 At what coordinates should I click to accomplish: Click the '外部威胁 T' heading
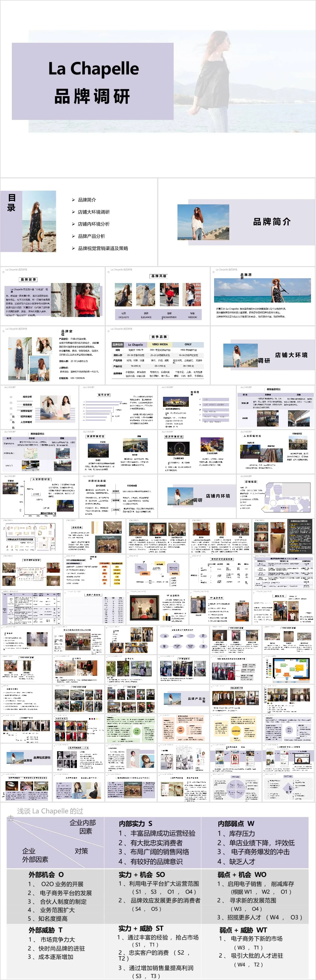click(x=45, y=930)
